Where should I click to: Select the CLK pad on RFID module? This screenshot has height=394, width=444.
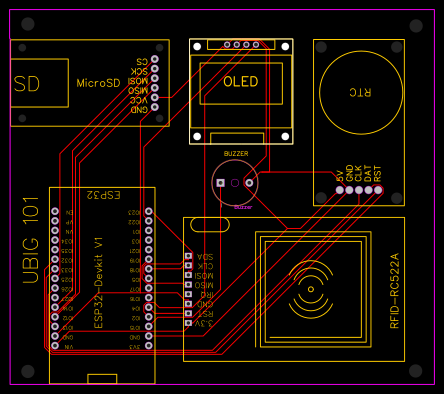189,265
